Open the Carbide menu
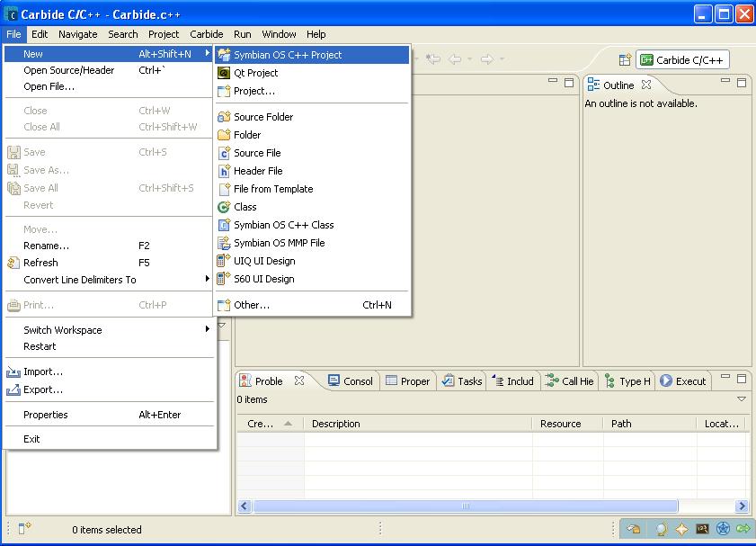The height and width of the screenshot is (546, 756). point(207,34)
